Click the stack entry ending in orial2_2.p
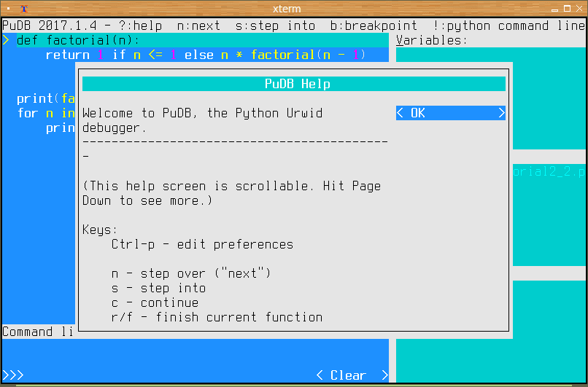This screenshot has width=588, height=387. click(549, 171)
